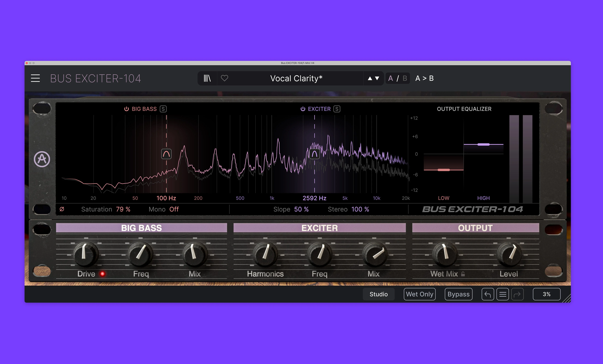Screen dimensions: 603x364
Task: Go to previous preset with the up arrow
Action: (370, 78)
